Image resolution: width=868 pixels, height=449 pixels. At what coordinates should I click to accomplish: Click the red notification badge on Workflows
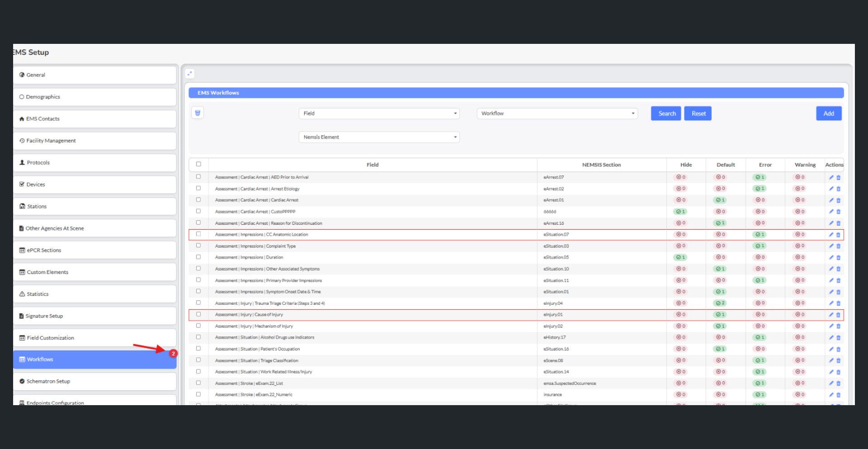click(173, 353)
